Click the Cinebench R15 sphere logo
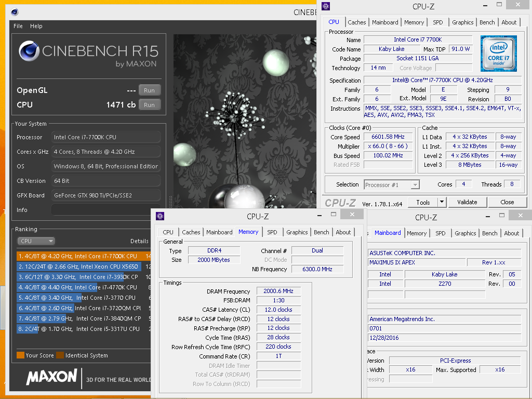Screen dimensions: 532x399 point(29,51)
